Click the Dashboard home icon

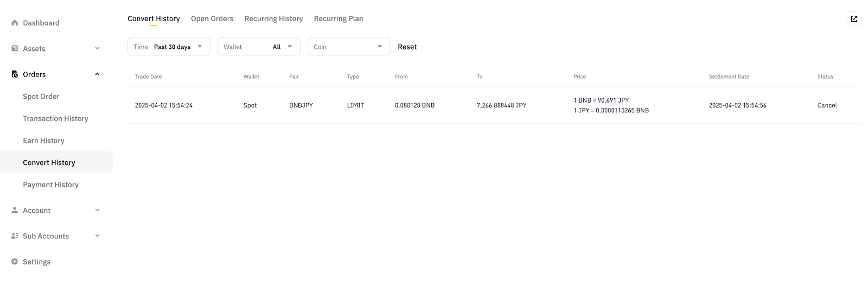click(15, 23)
